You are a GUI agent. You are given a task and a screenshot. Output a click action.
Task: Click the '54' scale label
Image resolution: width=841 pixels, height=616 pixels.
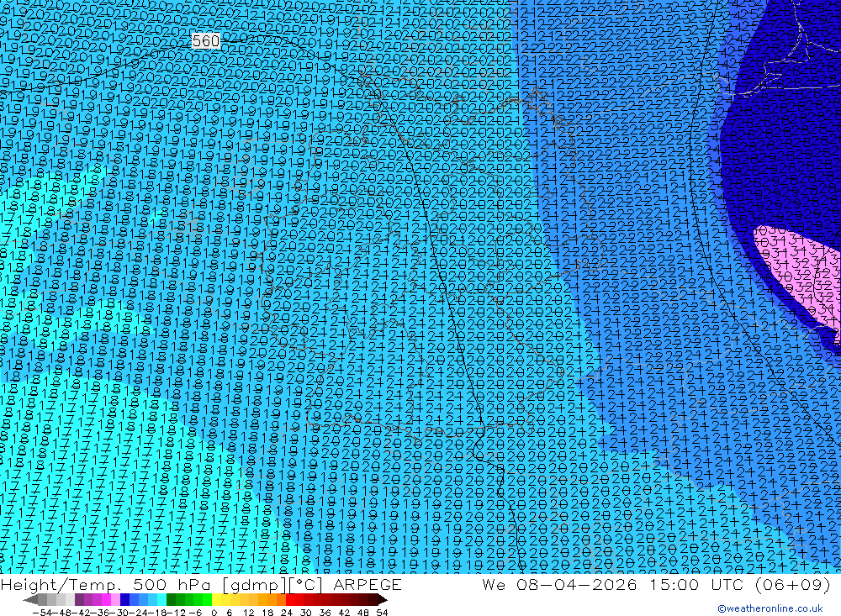pos(382,613)
